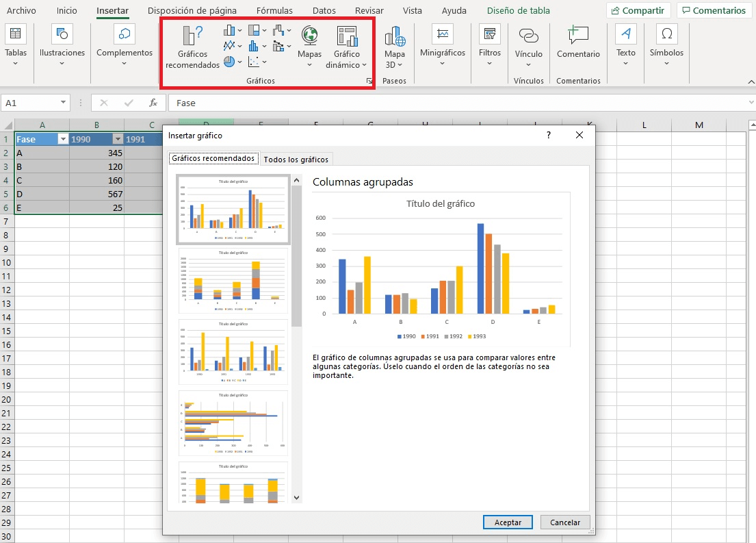This screenshot has height=543, width=756.
Task: Open the 1990 column filter dropdown
Action: [x=118, y=139]
